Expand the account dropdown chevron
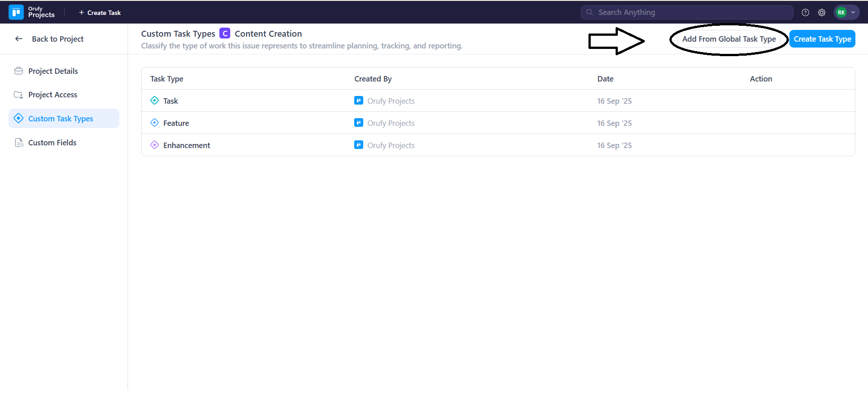The width and height of the screenshot is (868, 393). (853, 13)
